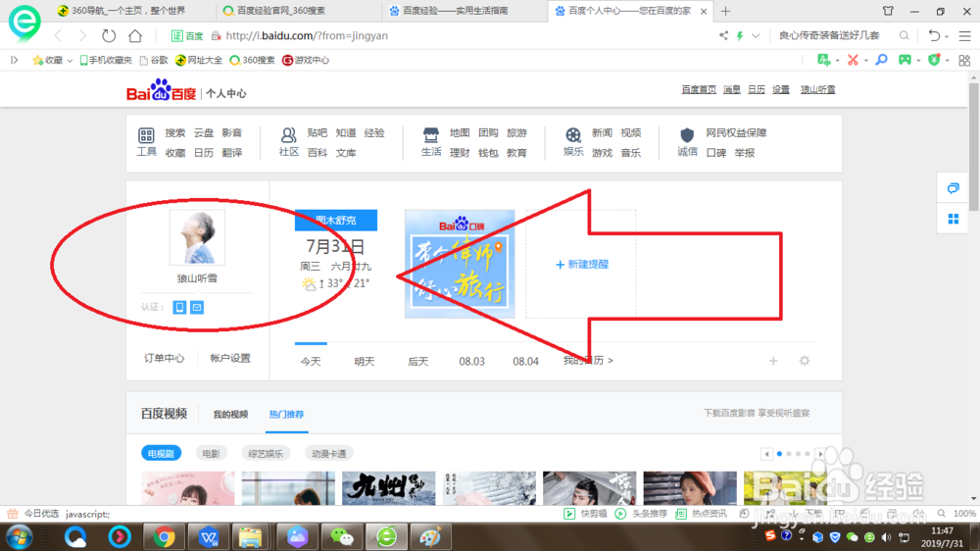The height and width of the screenshot is (551, 980).
Task: Open the extensions grid icon in toolbar
Action: click(x=964, y=60)
